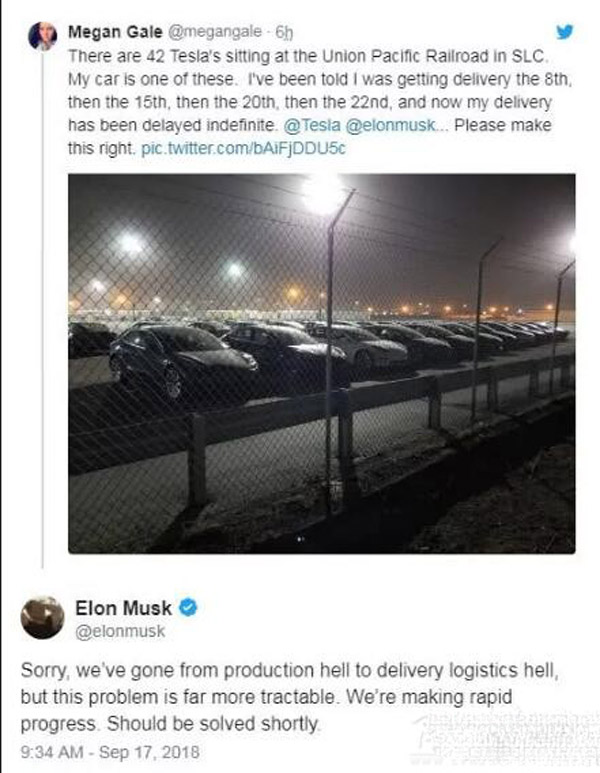Click Elon Musk's profile avatar
Screen dimensions: 600x773
[x=43, y=617]
